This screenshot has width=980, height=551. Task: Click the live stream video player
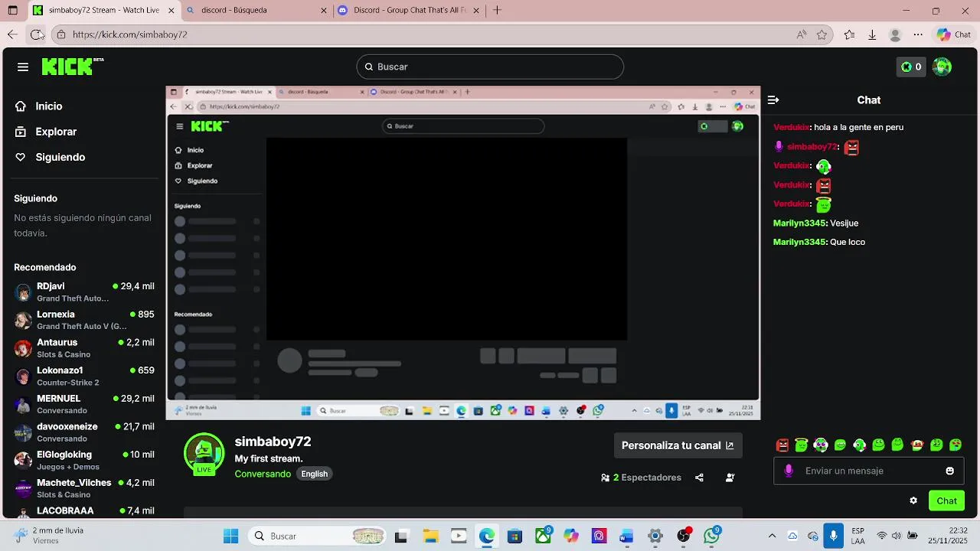coord(463,253)
